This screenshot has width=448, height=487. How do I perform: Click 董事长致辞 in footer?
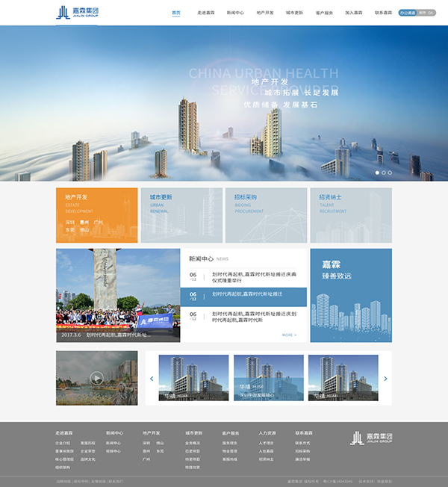(x=64, y=451)
